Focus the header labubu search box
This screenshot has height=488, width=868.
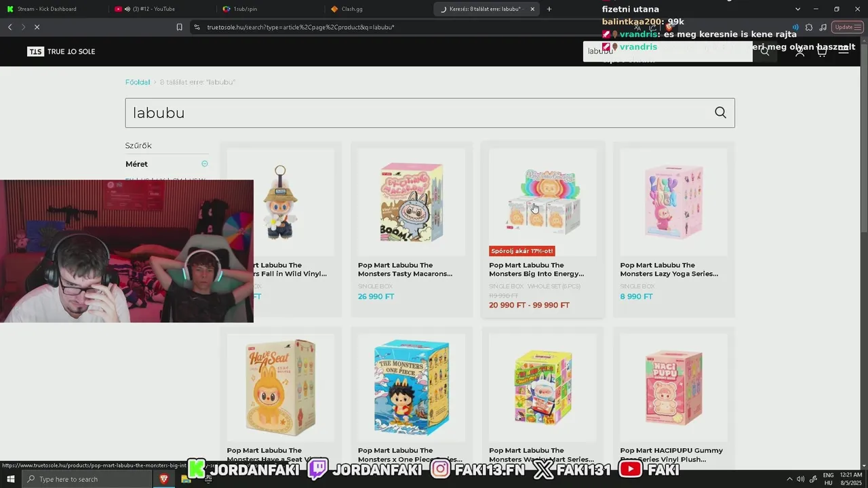coord(668,52)
